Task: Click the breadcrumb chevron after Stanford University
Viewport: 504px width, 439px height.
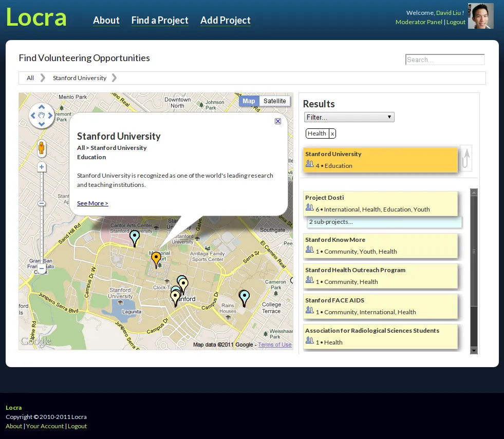Action: click(114, 78)
